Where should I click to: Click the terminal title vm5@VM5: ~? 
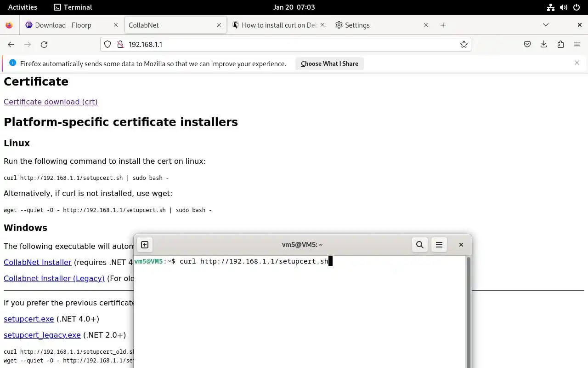tap(302, 245)
